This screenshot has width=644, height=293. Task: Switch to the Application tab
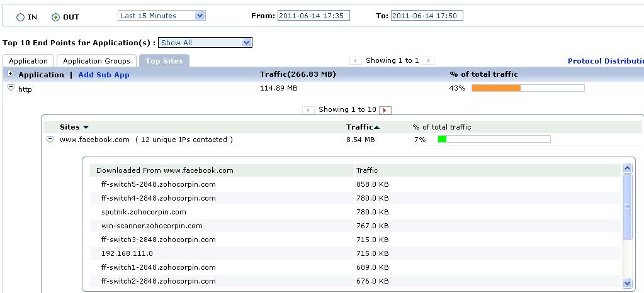click(28, 61)
